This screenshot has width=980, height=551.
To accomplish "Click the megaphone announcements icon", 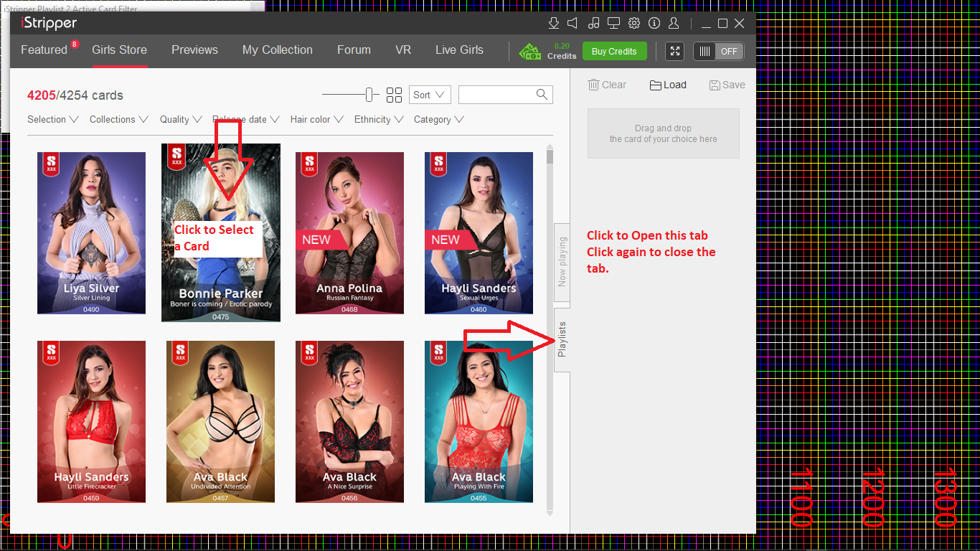I will (573, 23).
